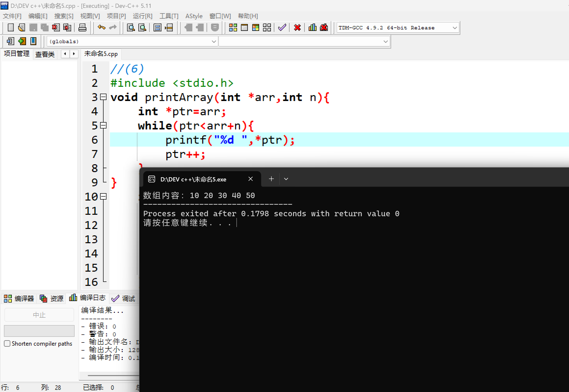This screenshot has height=392, width=569.
Task: Collapse the fold box at line 3
Action: pos(104,97)
